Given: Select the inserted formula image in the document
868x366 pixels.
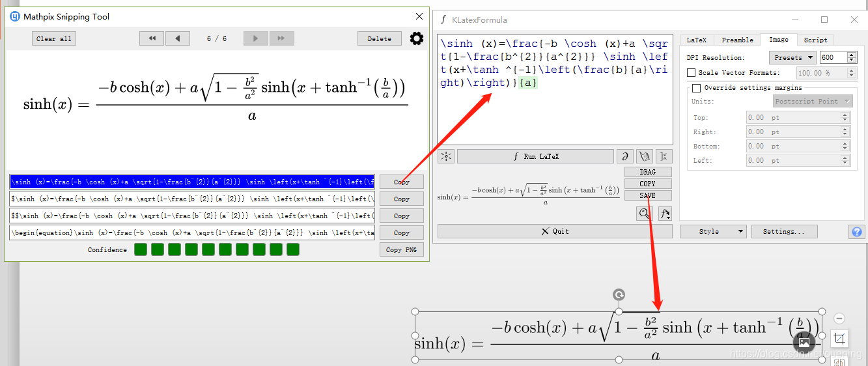Looking at the screenshot, I should tap(617, 335).
